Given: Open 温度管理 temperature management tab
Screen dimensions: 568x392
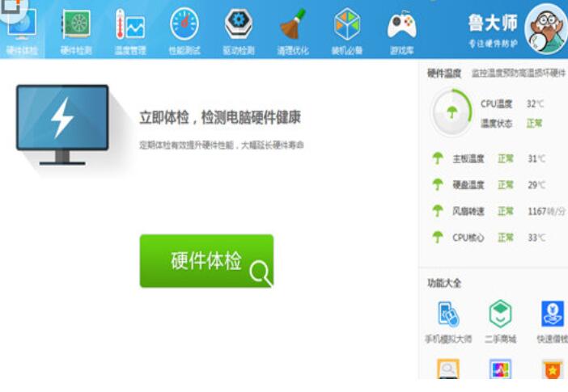Looking at the screenshot, I should [130, 32].
